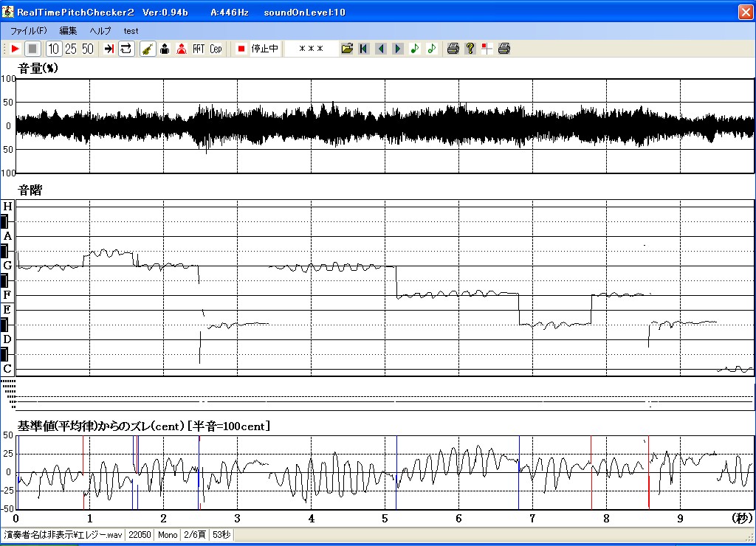
Task: Click the cent deviation panel heading
Action: coord(144,426)
